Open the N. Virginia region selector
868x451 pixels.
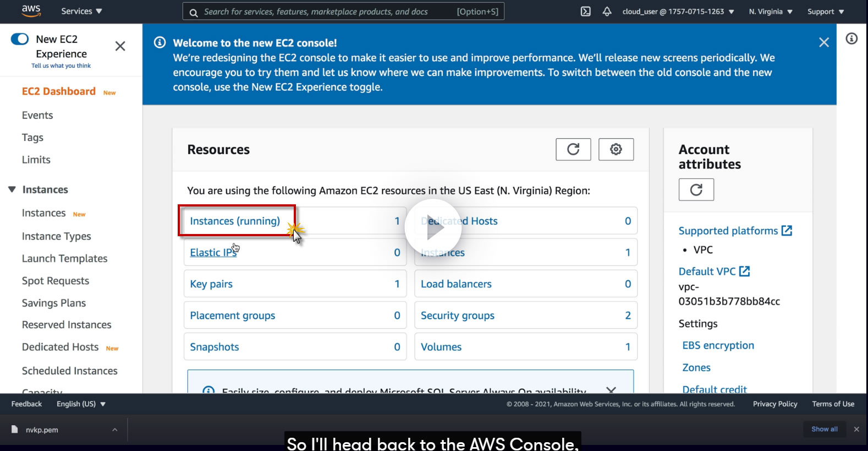coord(771,12)
